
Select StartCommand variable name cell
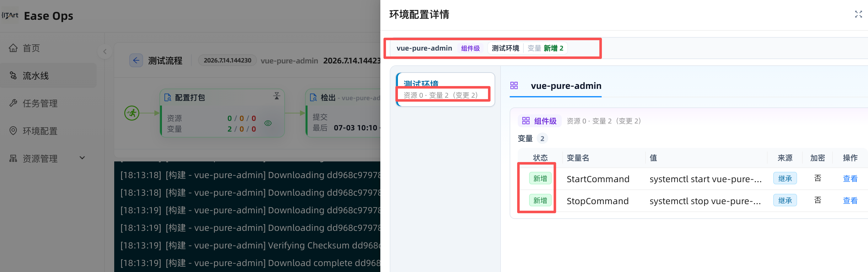pos(598,179)
